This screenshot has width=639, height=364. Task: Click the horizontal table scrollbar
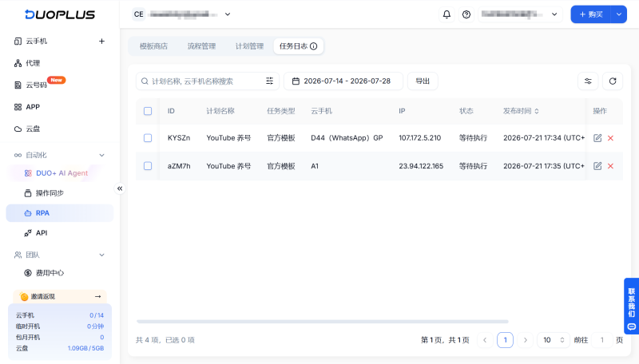[x=323, y=322]
